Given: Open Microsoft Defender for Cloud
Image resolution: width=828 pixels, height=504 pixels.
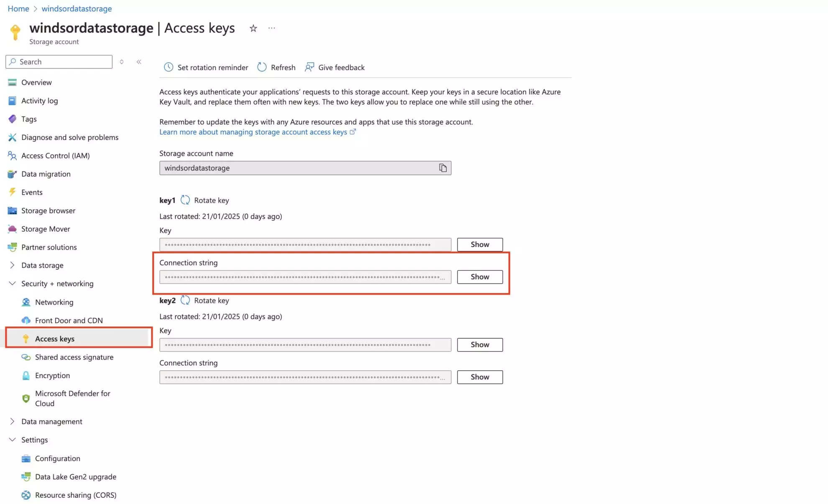Looking at the screenshot, I should [72, 398].
